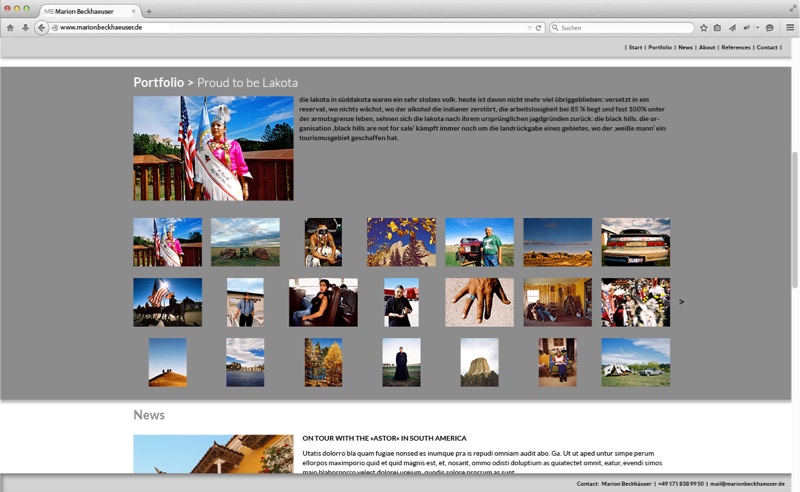Open a new tab with plus button
Image resolution: width=800 pixels, height=492 pixels.
point(149,11)
